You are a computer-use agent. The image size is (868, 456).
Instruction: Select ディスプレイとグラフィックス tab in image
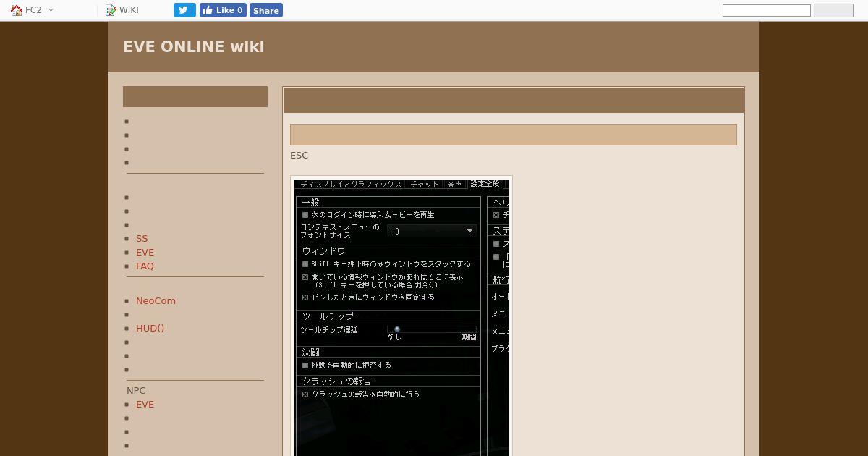(351, 185)
